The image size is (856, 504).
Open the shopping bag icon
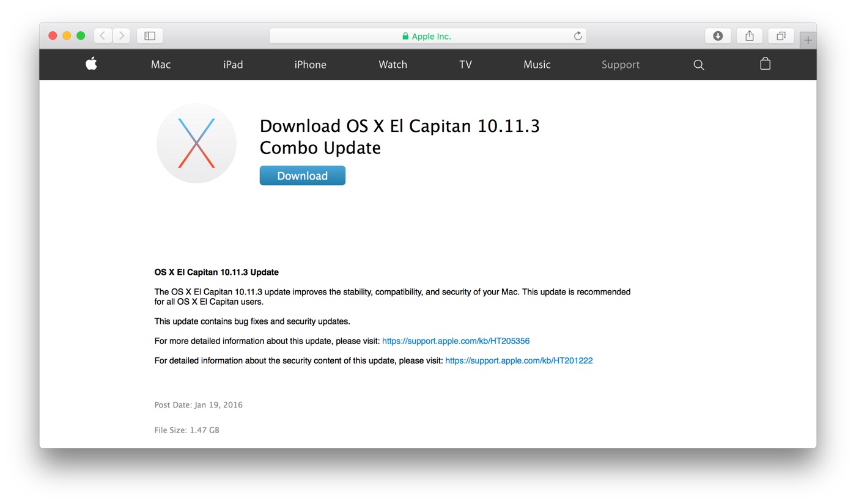point(765,64)
